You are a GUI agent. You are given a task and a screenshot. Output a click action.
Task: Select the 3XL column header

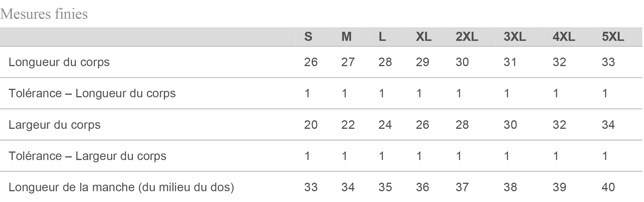pos(515,37)
